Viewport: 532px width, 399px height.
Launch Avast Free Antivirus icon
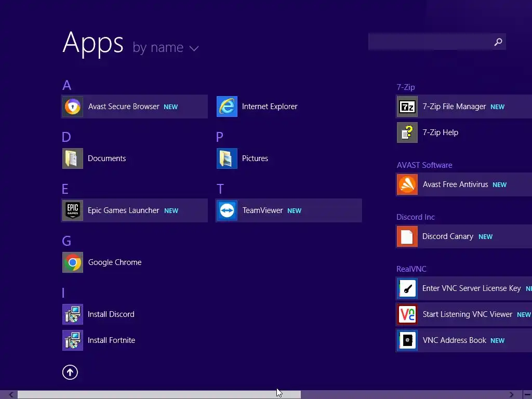pyautogui.click(x=407, y=184)
